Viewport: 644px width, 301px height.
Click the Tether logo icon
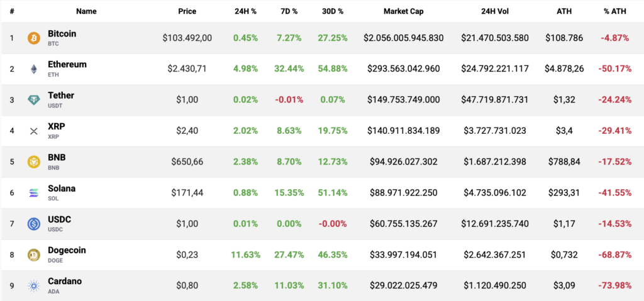click(x=34, y=100)
